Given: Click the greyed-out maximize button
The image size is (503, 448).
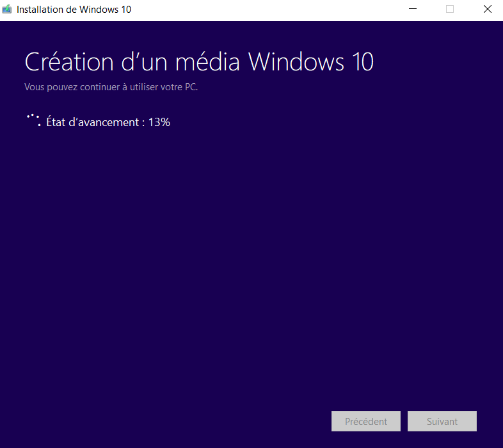Looking at the screenshot, I should (450, 9).
